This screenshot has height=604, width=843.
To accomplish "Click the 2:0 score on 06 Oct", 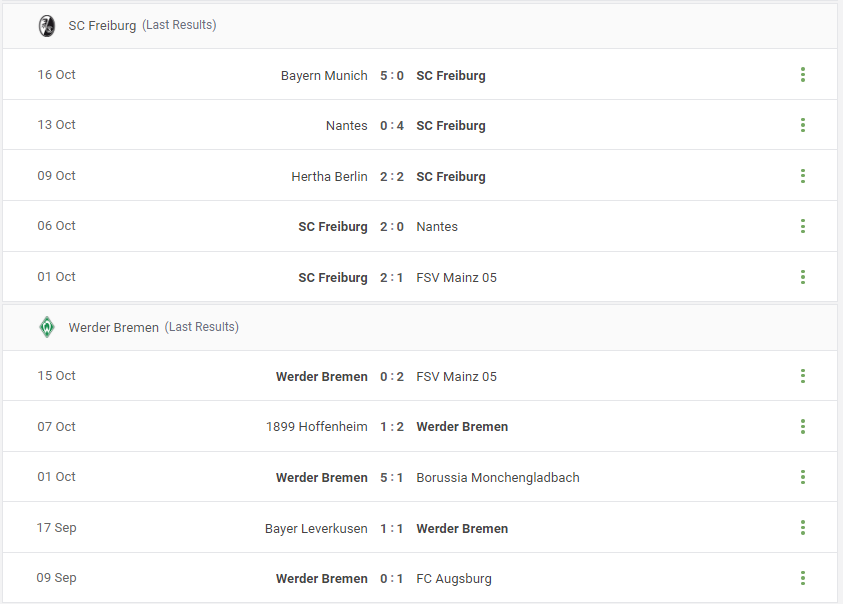I will [392, 227].
